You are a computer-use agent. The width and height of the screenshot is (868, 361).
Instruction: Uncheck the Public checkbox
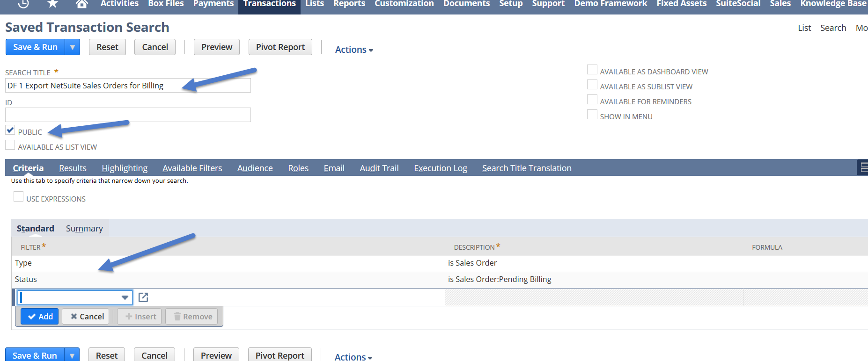(x=10, y=130)
